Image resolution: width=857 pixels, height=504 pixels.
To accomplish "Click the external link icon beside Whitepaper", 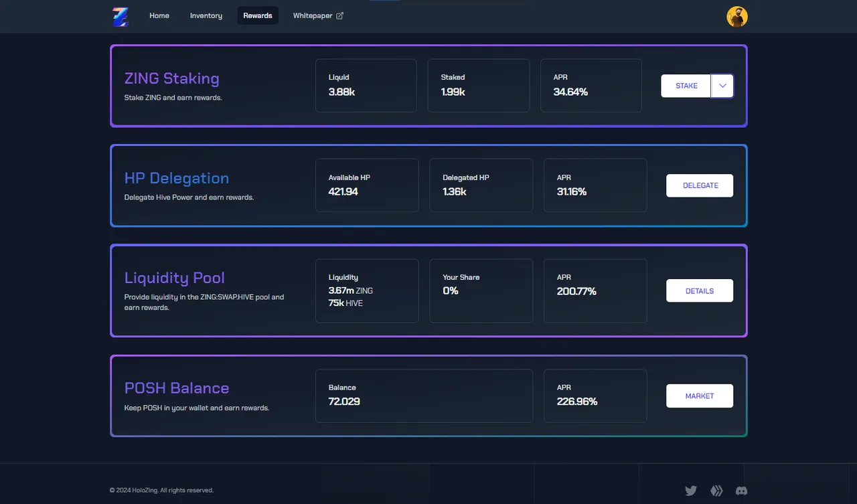I will (x=339, y=15).
